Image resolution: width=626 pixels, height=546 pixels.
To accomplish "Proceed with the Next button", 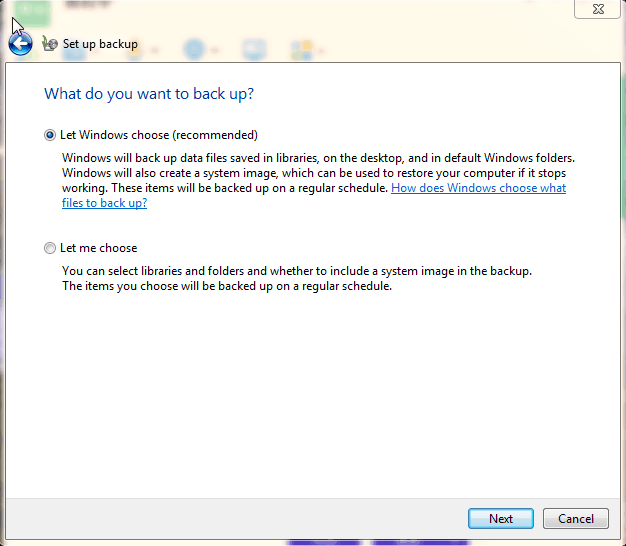I will tap(501, 518).
